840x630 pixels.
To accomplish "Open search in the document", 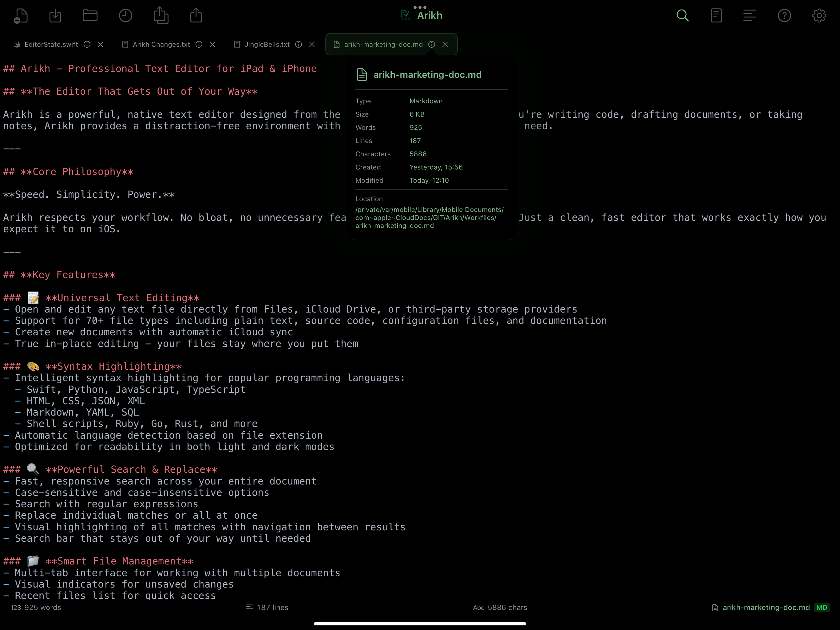I will pos(682,15).
